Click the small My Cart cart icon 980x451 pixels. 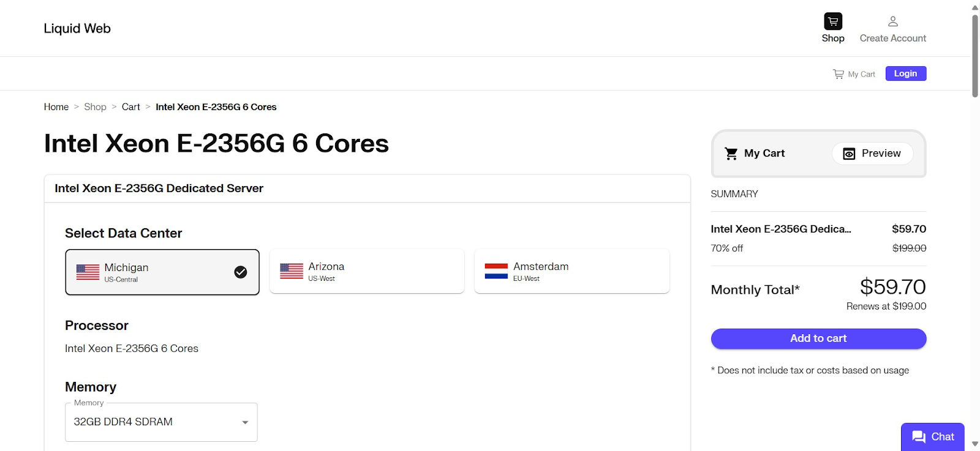coord(839,74)
